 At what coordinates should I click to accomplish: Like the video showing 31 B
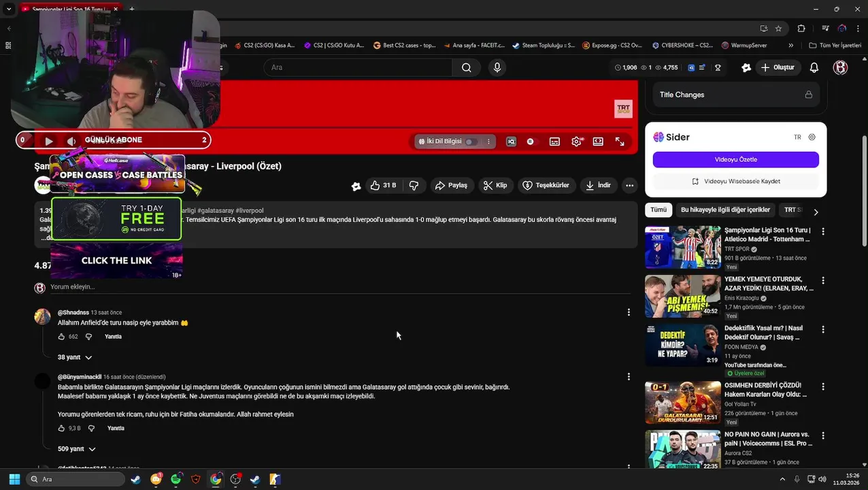tap(383, 185)
